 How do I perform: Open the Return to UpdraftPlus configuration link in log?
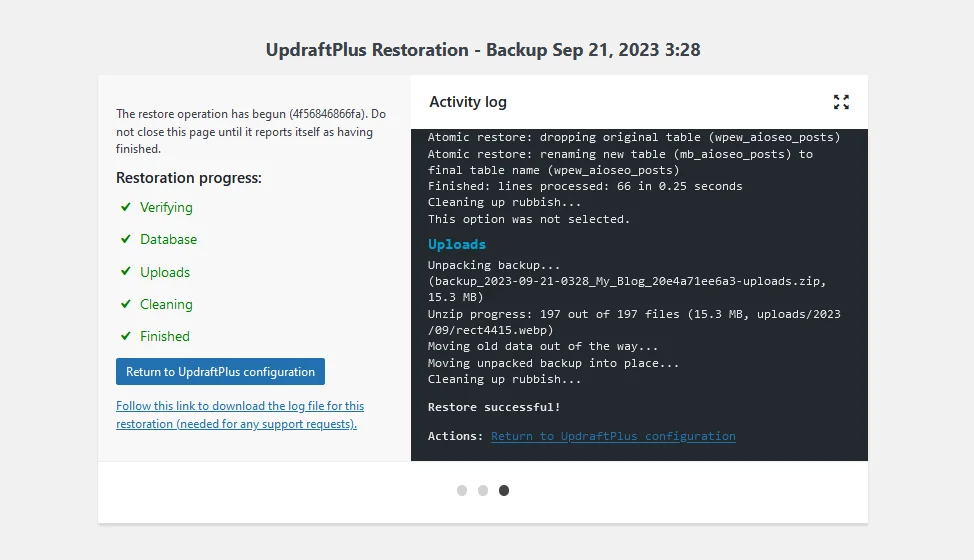613,436
